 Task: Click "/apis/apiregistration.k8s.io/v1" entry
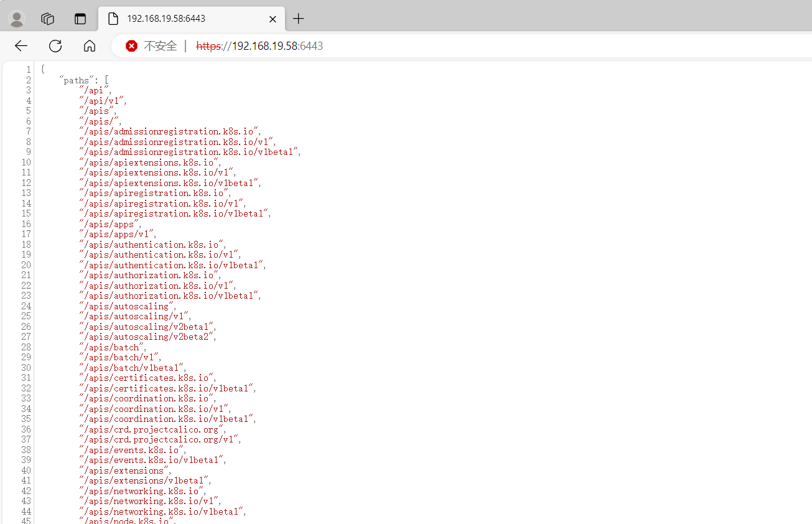coord(161,204)
